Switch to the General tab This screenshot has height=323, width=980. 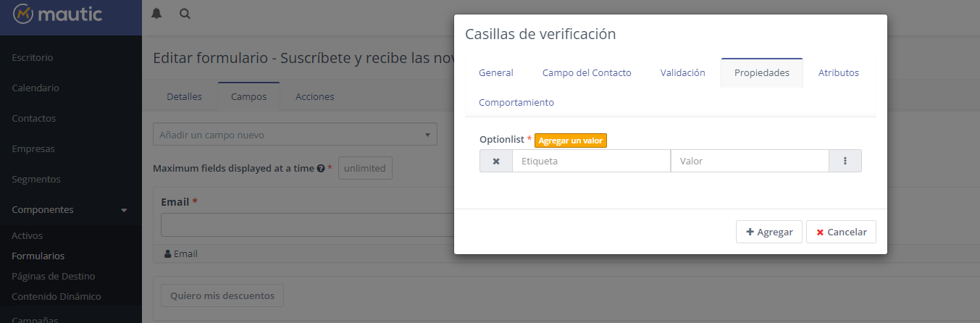coord(496,72)
